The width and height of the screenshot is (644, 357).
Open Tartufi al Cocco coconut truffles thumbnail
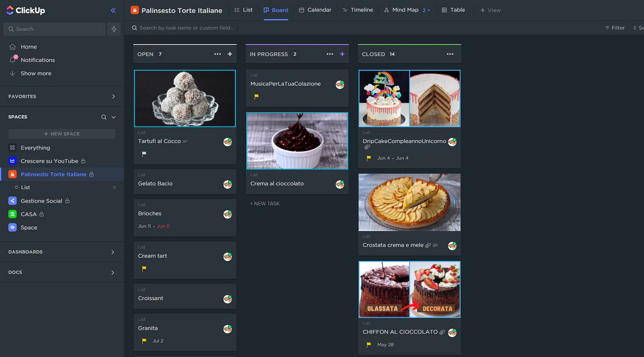[x=185, y=99]
